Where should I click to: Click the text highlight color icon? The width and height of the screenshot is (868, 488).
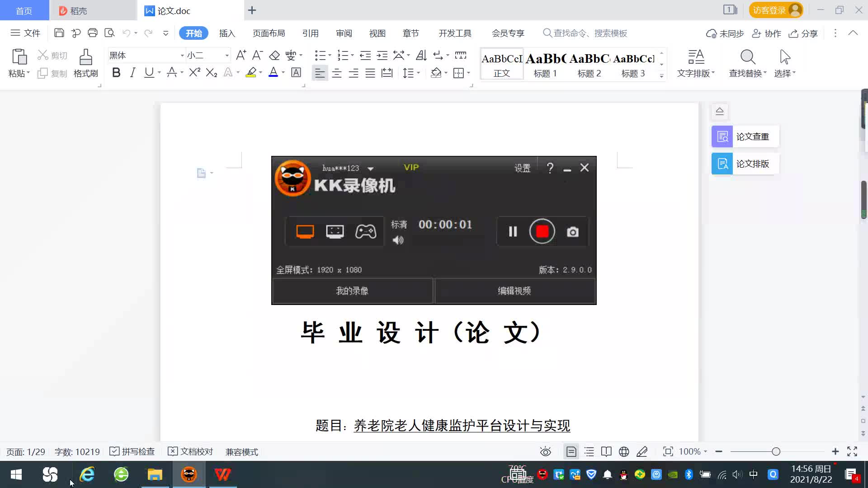coord(251,73)
